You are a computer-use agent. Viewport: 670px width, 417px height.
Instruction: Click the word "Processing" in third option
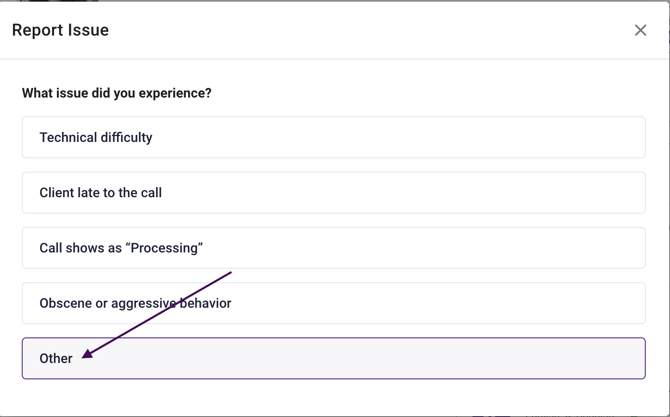pyautogui.click(x=165, y=248)
